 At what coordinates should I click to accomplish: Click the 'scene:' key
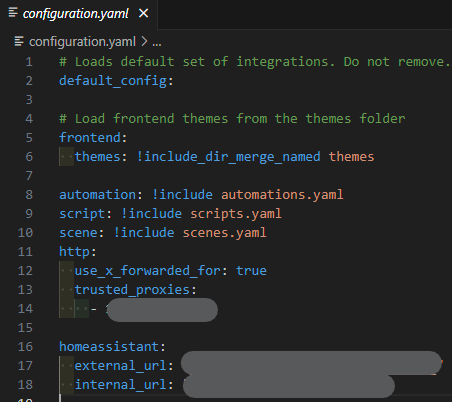point(82,233)
